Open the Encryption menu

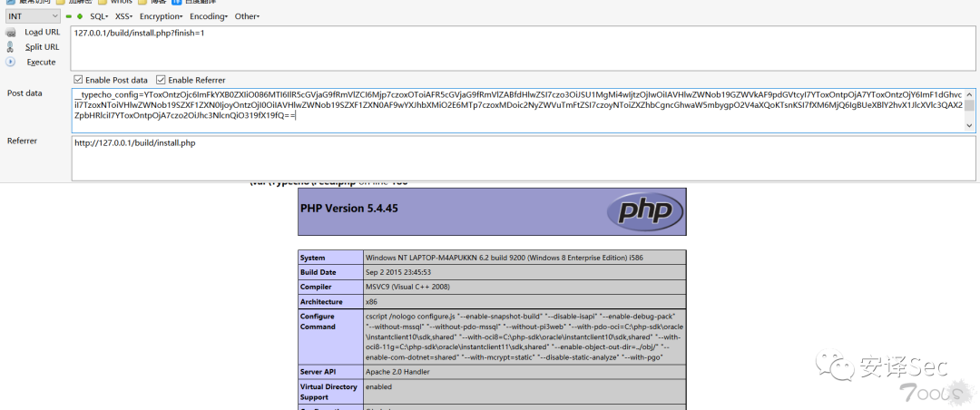pos(161,16)
